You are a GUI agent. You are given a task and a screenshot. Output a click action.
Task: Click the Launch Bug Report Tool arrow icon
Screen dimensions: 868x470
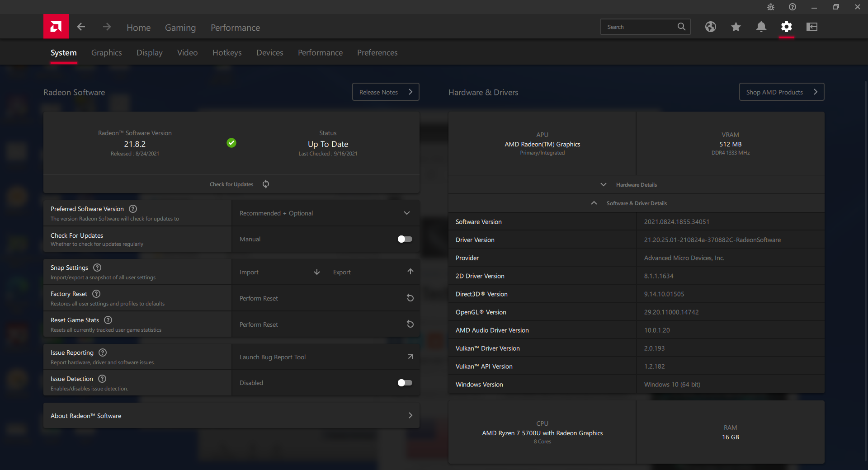(410, 357)
